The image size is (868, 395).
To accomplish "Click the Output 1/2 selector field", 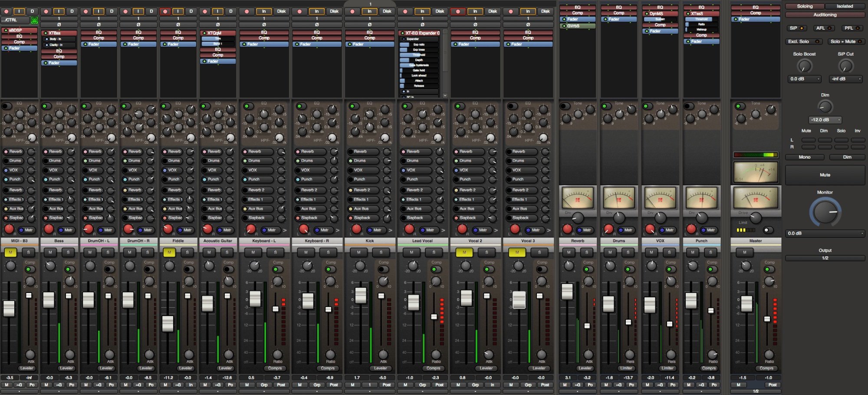I will 825,258.
